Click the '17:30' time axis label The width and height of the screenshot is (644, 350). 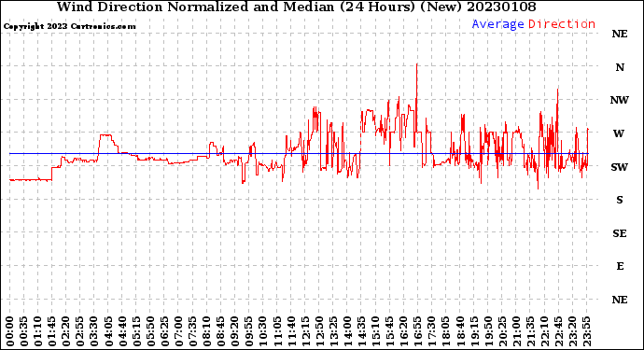point(431,331)
